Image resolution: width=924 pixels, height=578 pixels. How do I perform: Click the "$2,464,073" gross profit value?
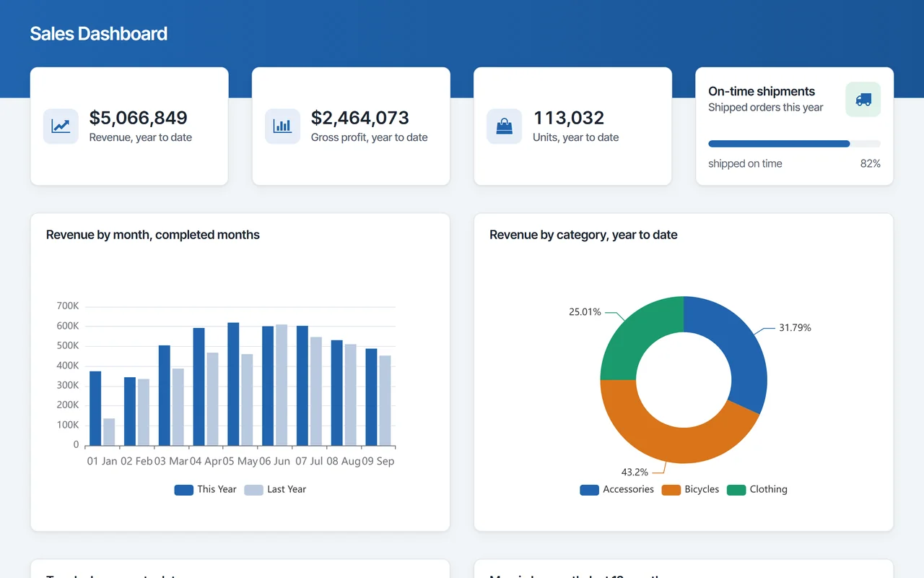pyautogui.click(x=360, y=118)
